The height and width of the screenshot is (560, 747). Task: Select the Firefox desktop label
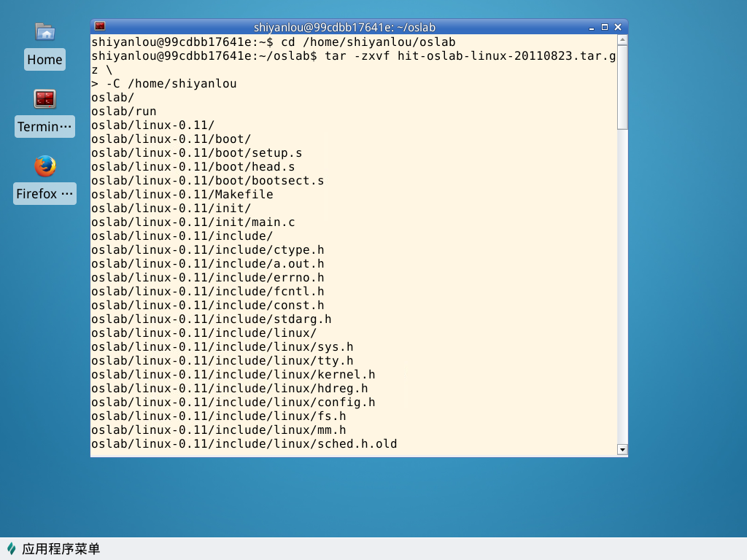(44, 194)
